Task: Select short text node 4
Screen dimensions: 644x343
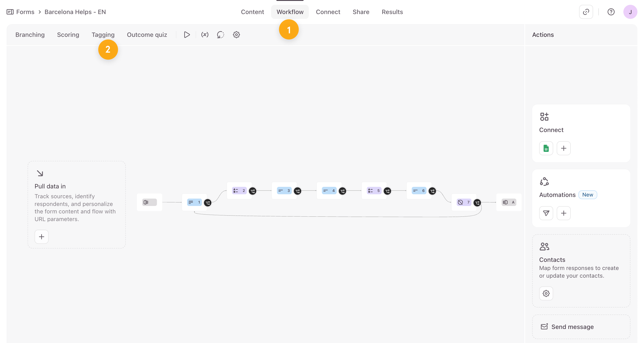Action: coord(329,191)
